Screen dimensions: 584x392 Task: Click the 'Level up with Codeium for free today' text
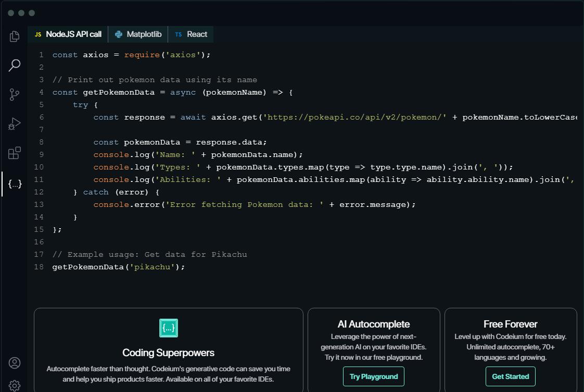pyautogui.click(x=510, y=347)
